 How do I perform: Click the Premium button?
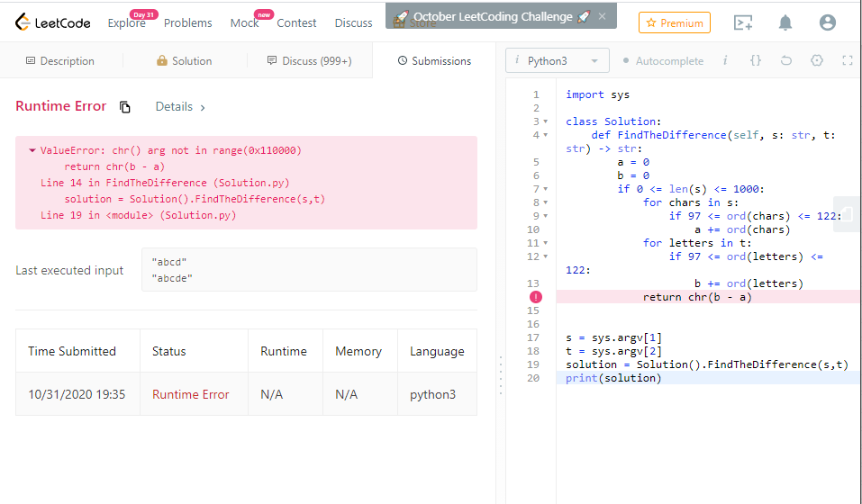point(675,22)
